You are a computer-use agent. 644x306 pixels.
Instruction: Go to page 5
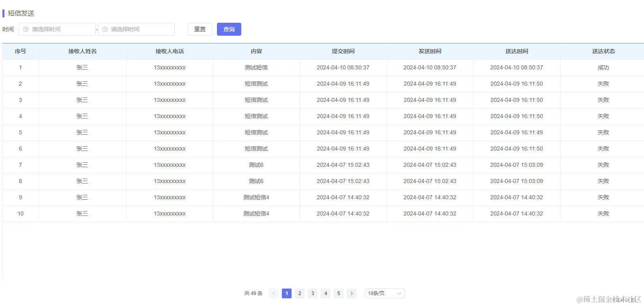pos(339,293)
